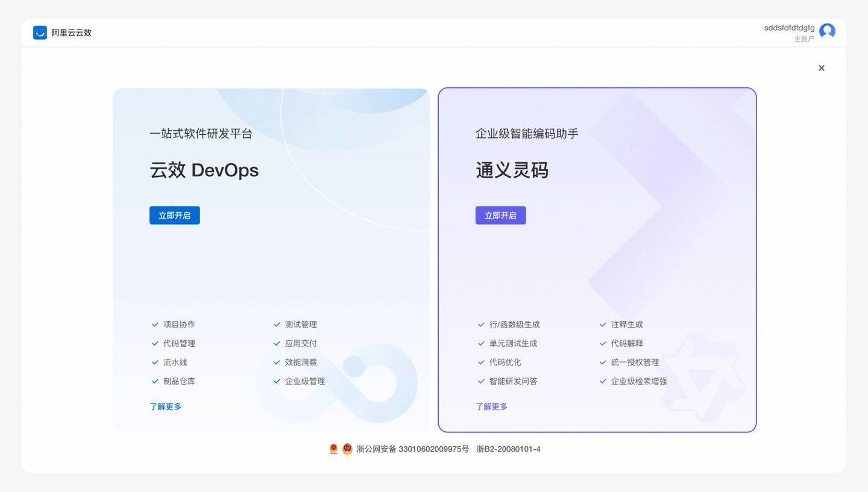Click the 统一授权管理 feature item
Viewport: 868px width, 492px height.
tap(635, 363)
